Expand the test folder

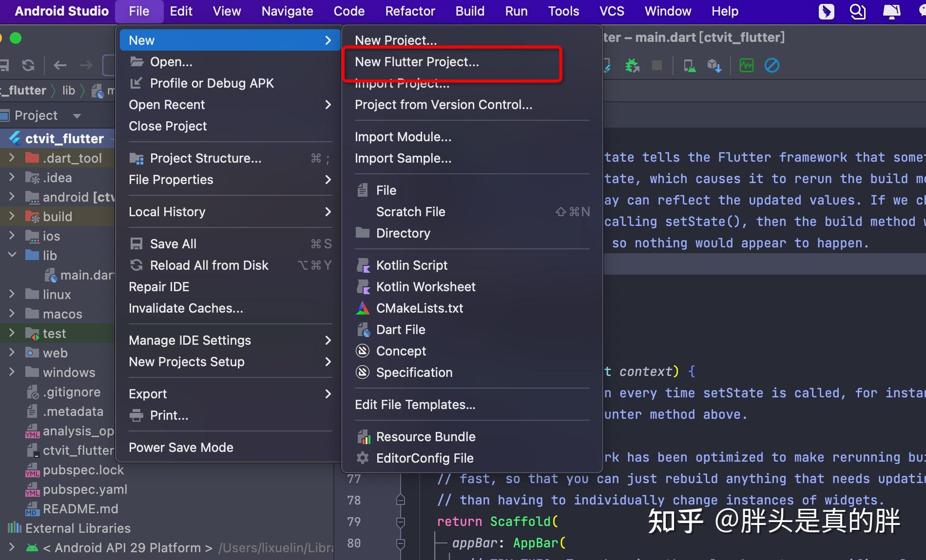(12, 333)
